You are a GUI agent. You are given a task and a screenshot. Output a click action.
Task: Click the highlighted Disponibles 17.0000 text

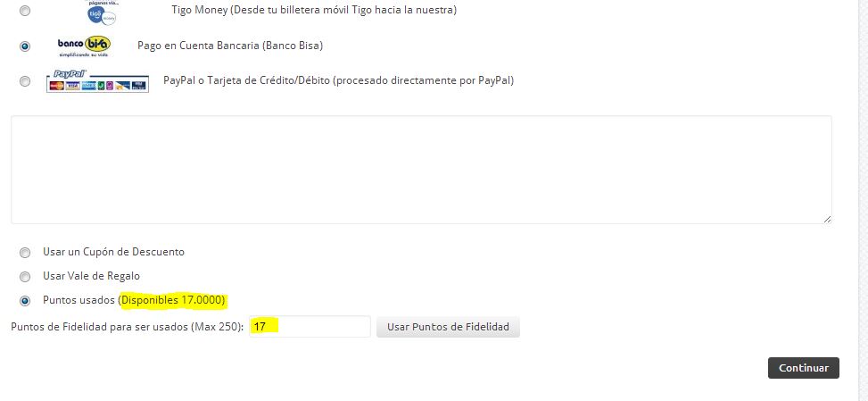(173, 300)
